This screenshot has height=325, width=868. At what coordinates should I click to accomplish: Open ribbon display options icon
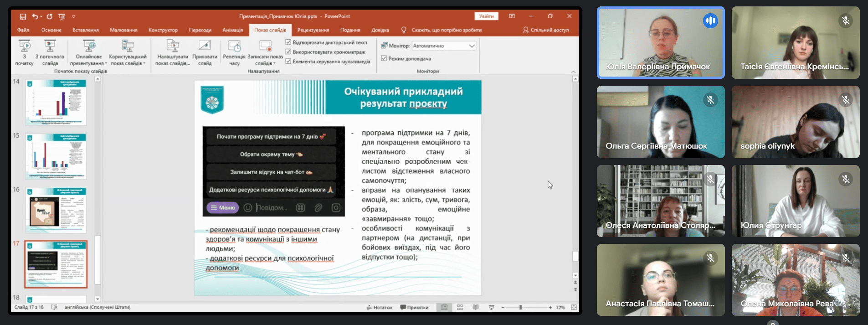[x=512, y=16]
